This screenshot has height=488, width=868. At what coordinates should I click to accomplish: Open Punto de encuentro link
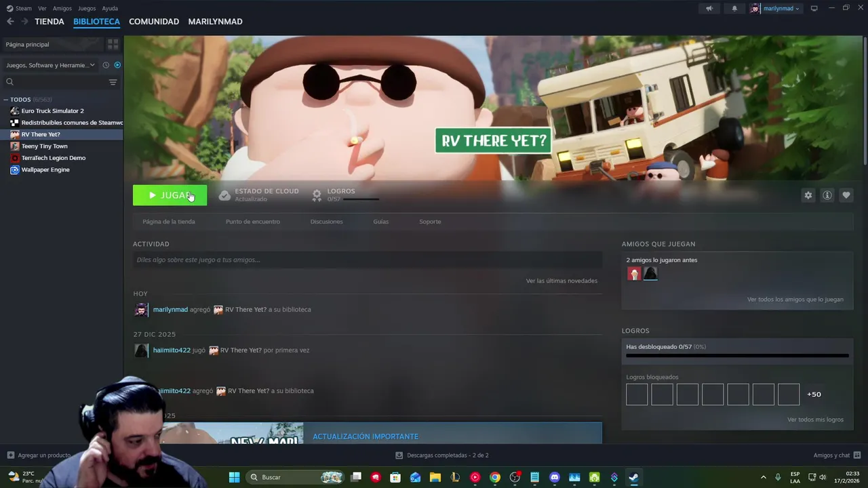pos(253,222)
